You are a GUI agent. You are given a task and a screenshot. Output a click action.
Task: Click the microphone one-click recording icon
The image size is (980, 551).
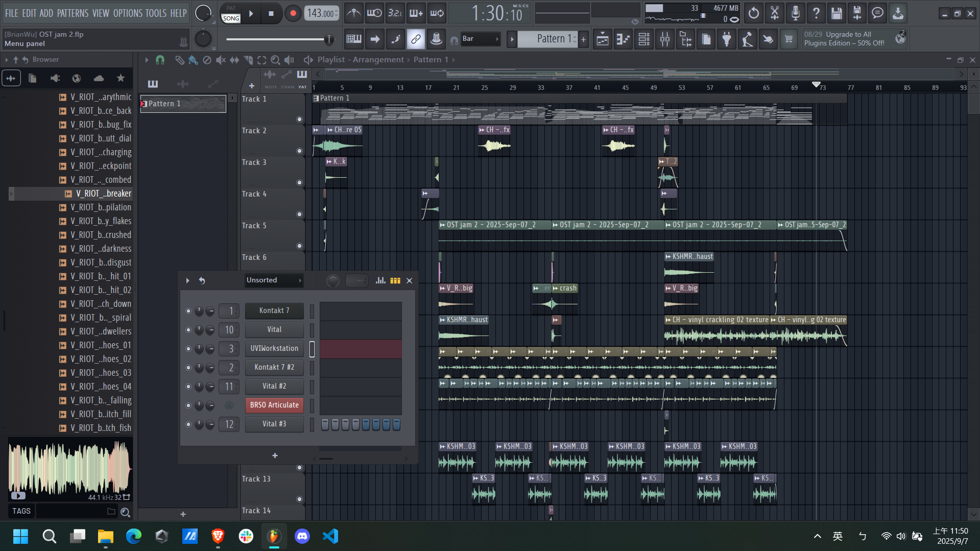[795, 13]
